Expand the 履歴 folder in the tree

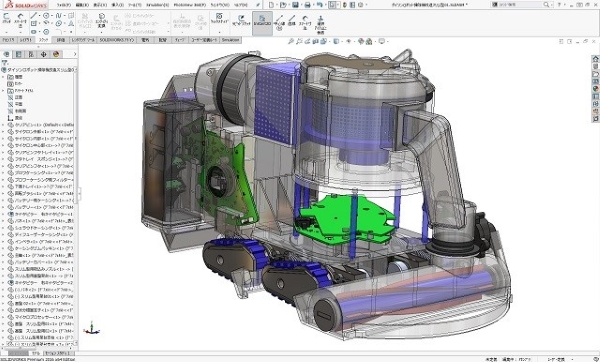(x=3, y=77)
